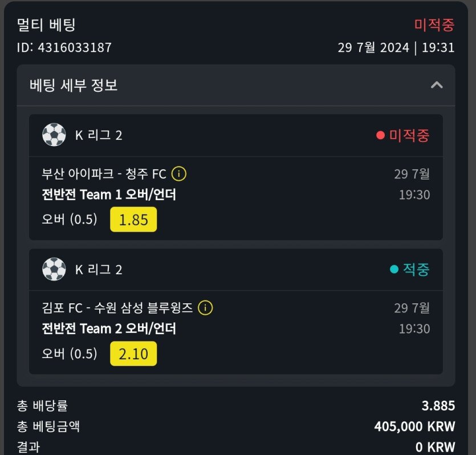Click soccer ball icon of first K 리그 2 bet

pos(54,135)
